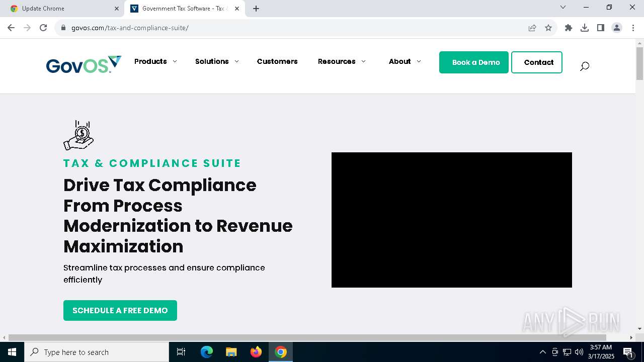Open the tab search dropdown arrow
644x362 pixels.
coord(563,8)
